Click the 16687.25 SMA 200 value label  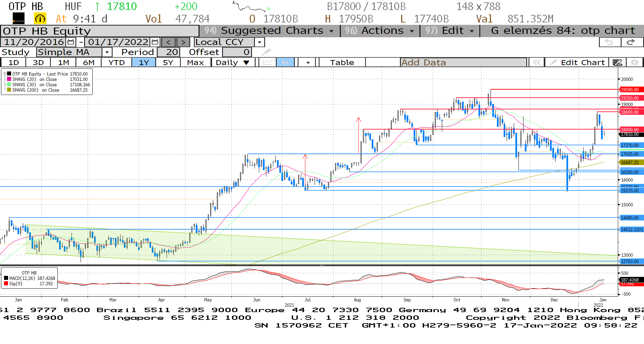pyautogui.click(x=631, y=162)
